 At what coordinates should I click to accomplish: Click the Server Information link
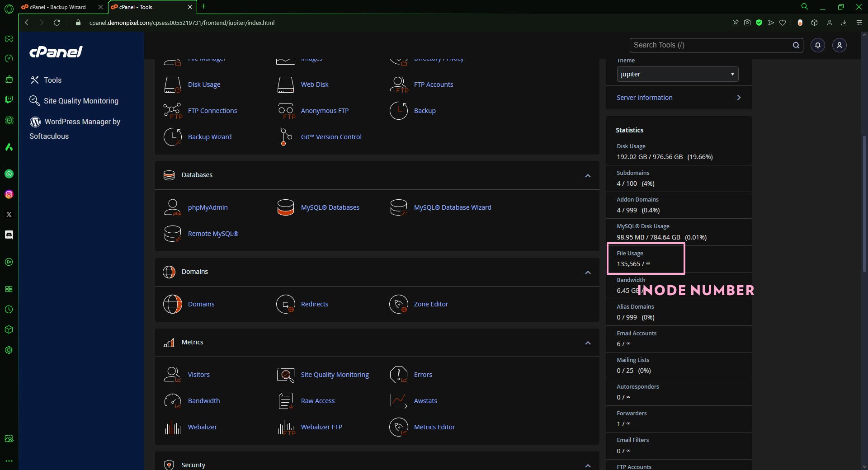644,98
